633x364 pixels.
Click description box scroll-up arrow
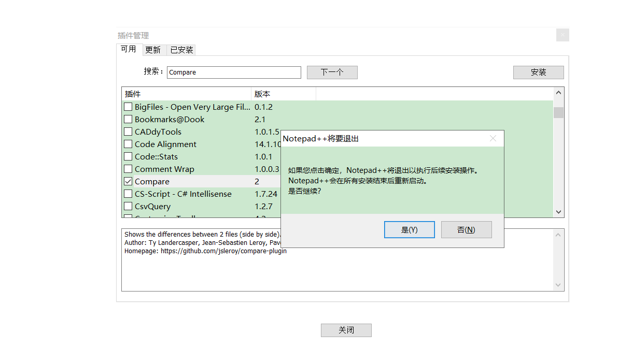[x=558, y=235]
